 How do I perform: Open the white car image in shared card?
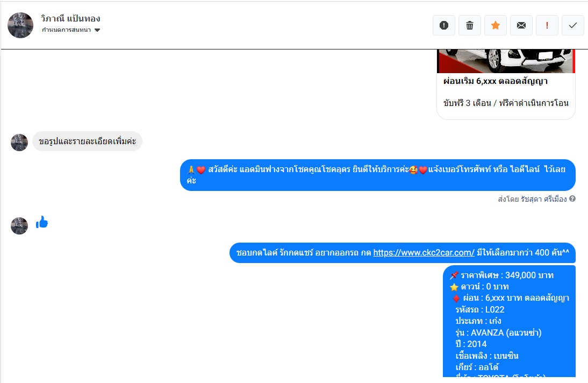[x=506, y=61]
